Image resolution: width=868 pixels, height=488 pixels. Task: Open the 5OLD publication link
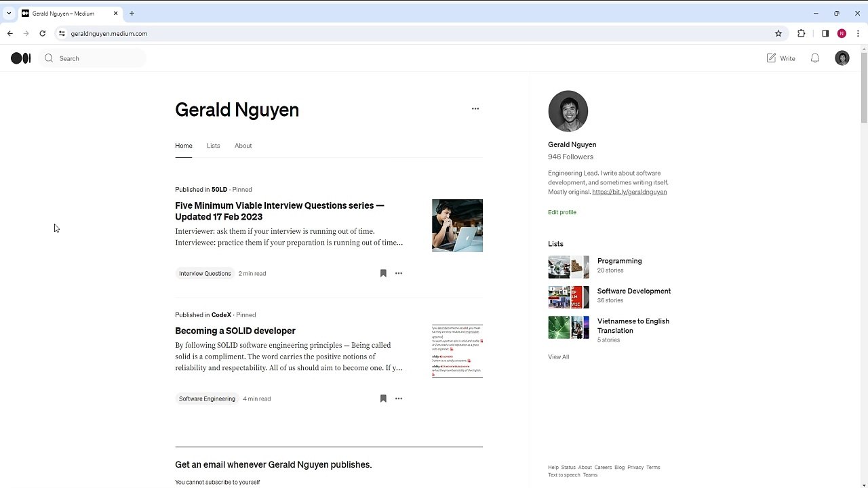click(219, 190)
